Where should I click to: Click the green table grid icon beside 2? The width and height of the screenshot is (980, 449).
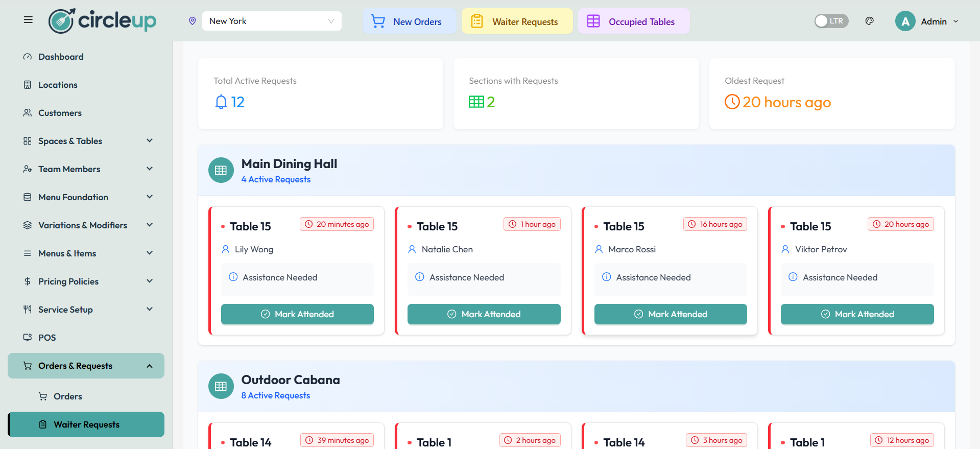pyautogui.click(x=476, y=102)
